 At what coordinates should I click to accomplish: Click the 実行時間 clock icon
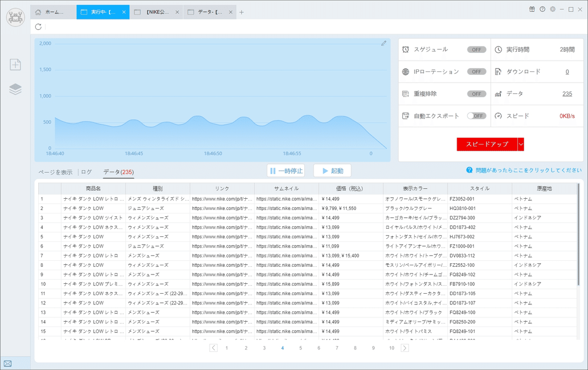498,49
